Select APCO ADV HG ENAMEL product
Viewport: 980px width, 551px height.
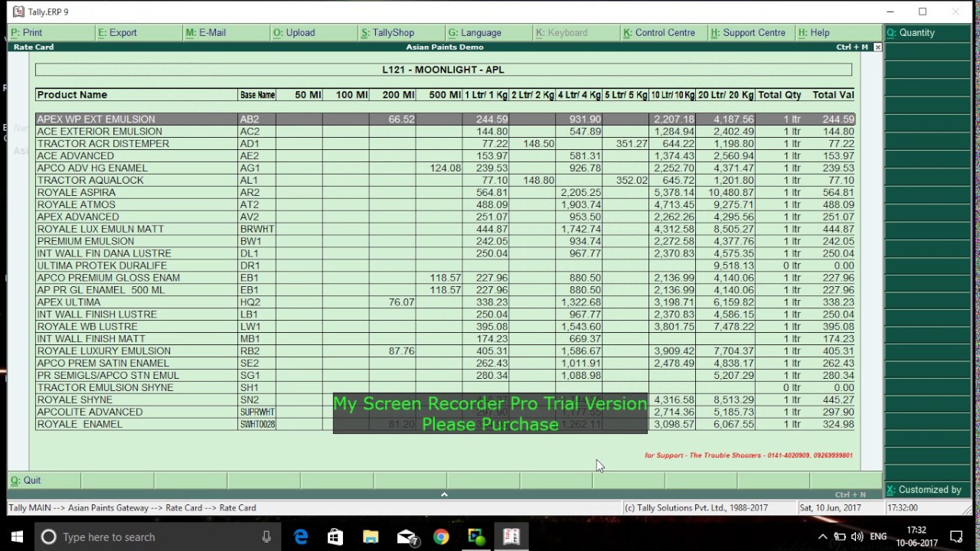click(x=93, y=168)
